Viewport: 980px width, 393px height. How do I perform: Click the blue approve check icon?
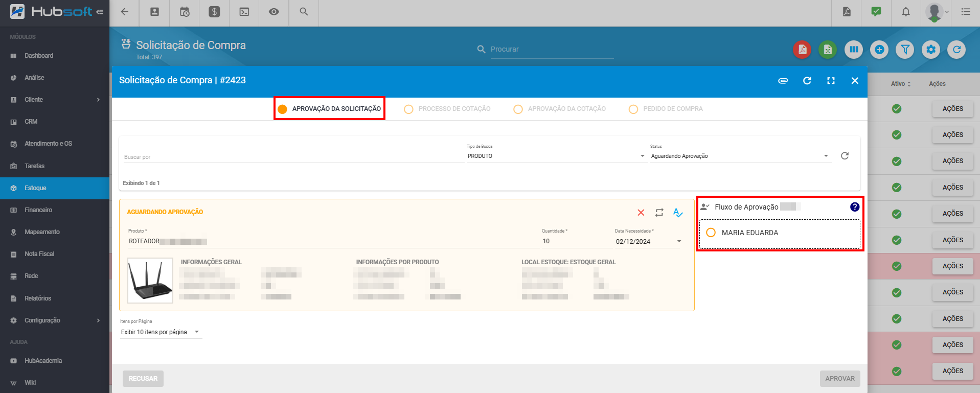coord(678,213)
